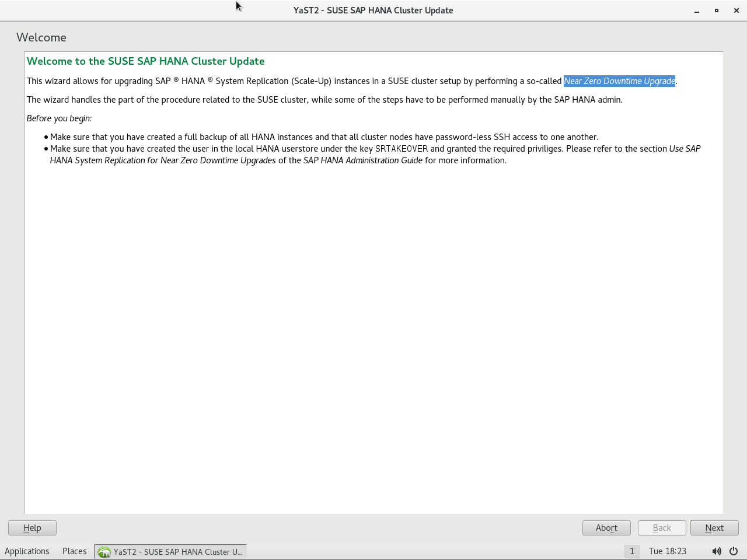
Task: Open the power menu icon
Action: (x=734, y=551)
